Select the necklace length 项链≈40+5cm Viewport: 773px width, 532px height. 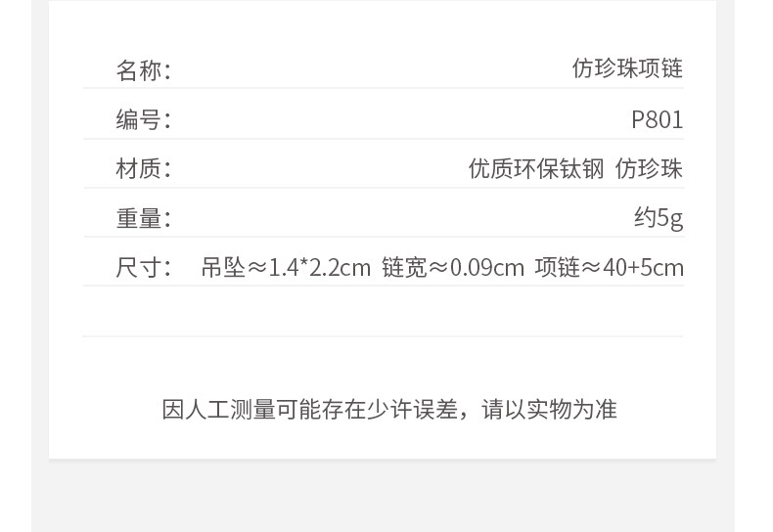609,267
